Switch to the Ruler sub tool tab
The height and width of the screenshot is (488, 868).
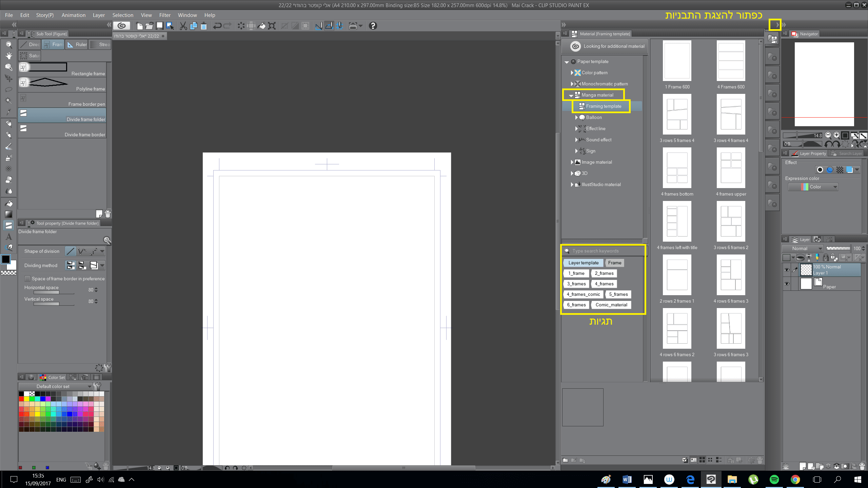pos(77,44)
